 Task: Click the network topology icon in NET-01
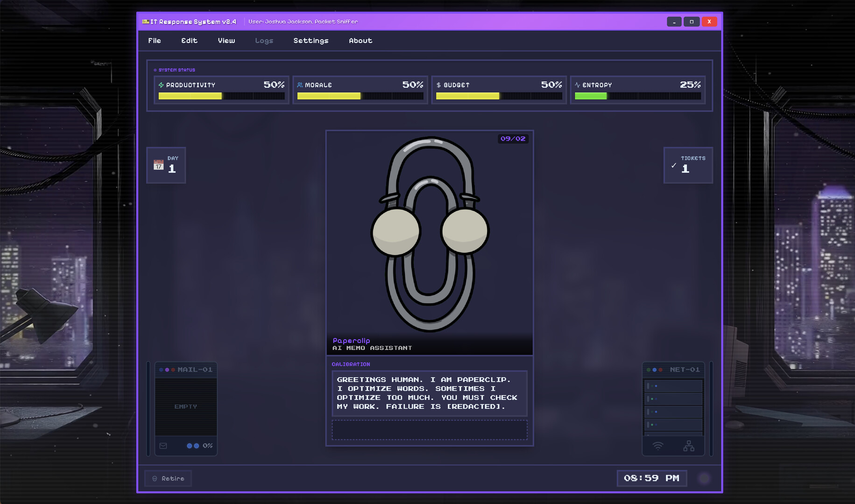(x=689, y=446)
